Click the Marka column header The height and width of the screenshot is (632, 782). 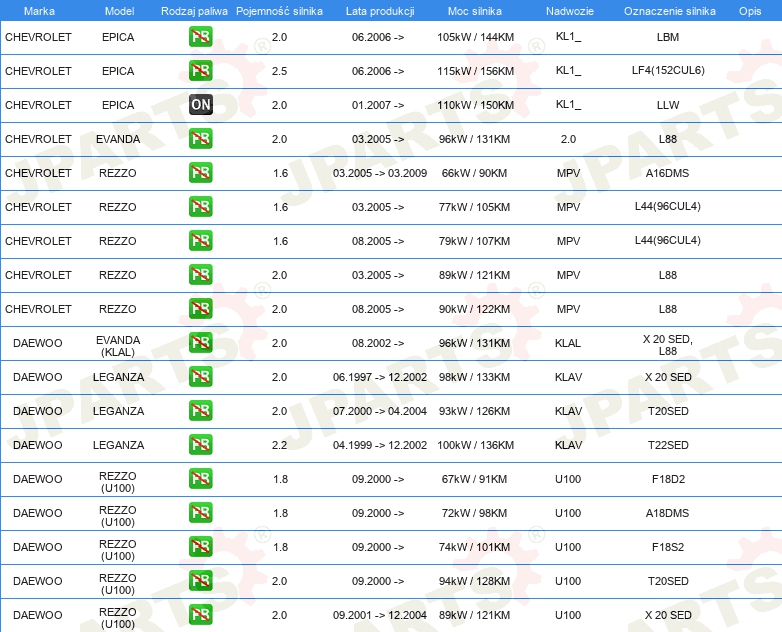[x=39, y=11]
